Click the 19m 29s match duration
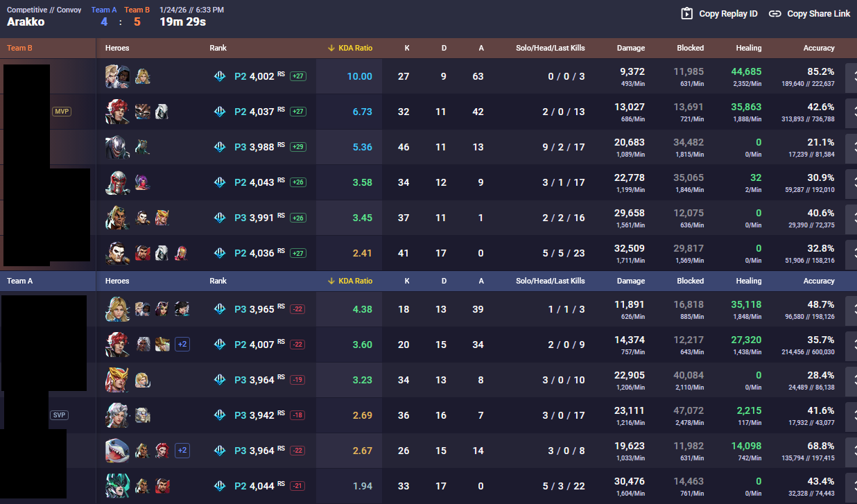Viewport: 857px width, 504px height. pos(182,21)
